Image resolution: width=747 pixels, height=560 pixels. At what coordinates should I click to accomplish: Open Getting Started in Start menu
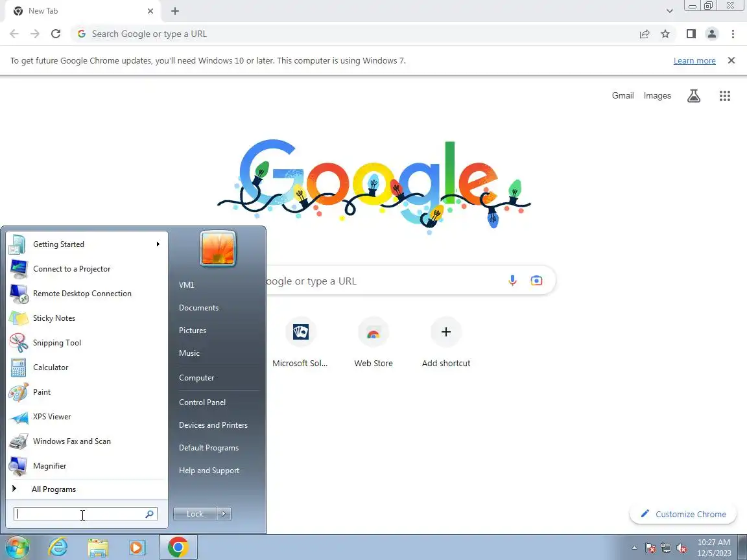click(87, 244)
